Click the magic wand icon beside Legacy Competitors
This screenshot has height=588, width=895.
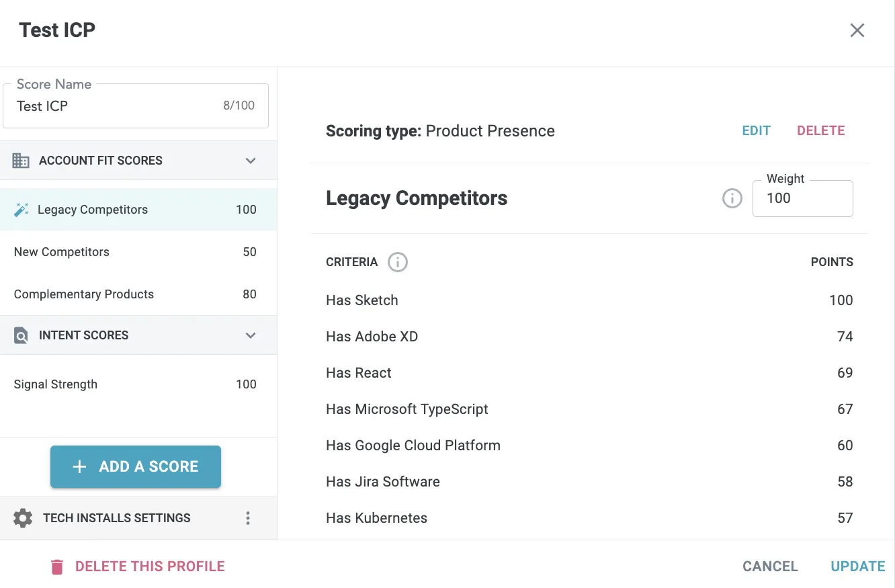pyautogui.click(x=21, y=210)
